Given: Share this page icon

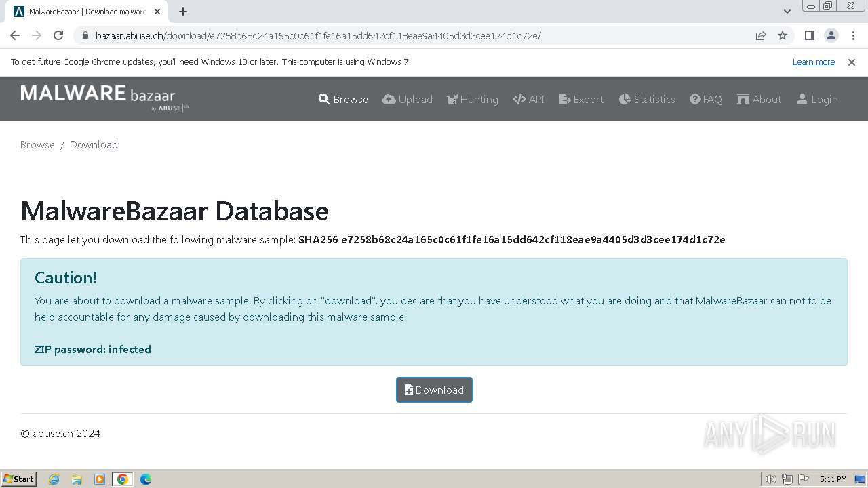Looking at the screenshot, I should [761, 35].
